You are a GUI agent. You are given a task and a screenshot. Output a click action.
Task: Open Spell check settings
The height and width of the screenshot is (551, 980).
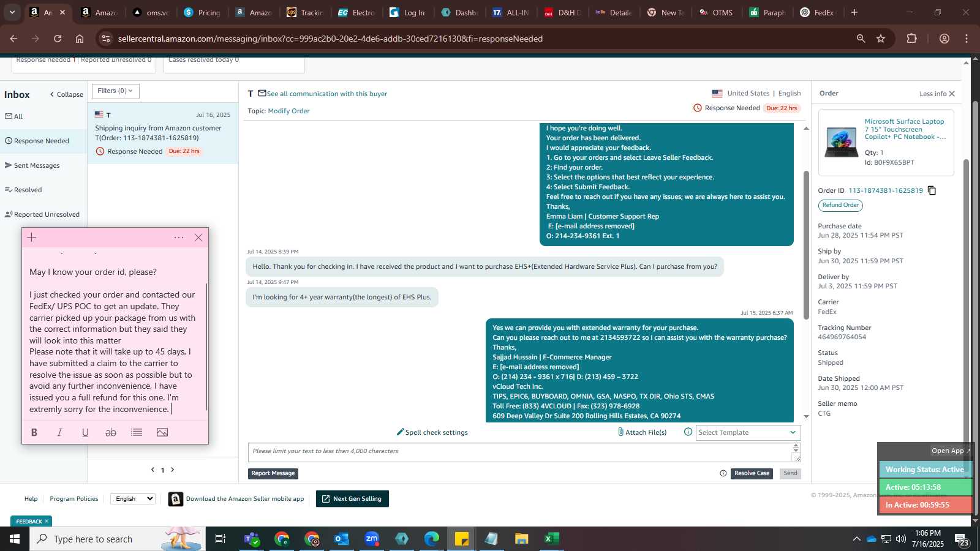tap(432, 432)
